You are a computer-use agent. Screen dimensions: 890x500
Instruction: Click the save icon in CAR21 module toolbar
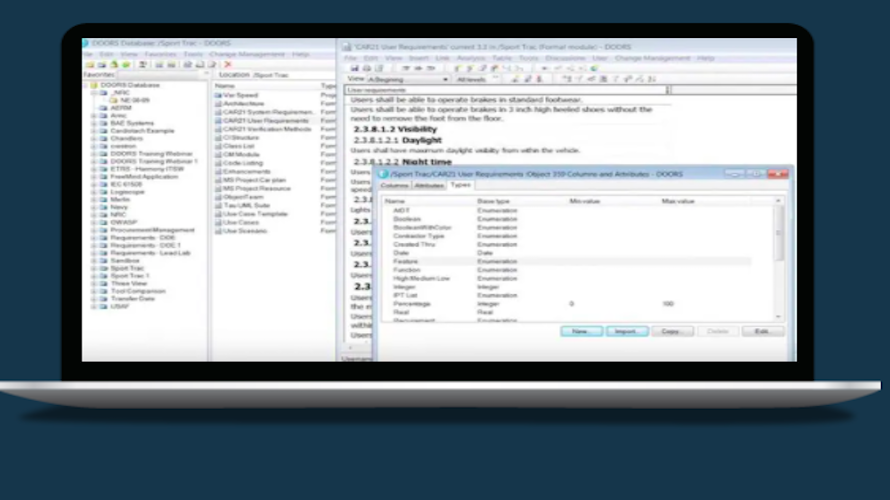pos(354,69)
